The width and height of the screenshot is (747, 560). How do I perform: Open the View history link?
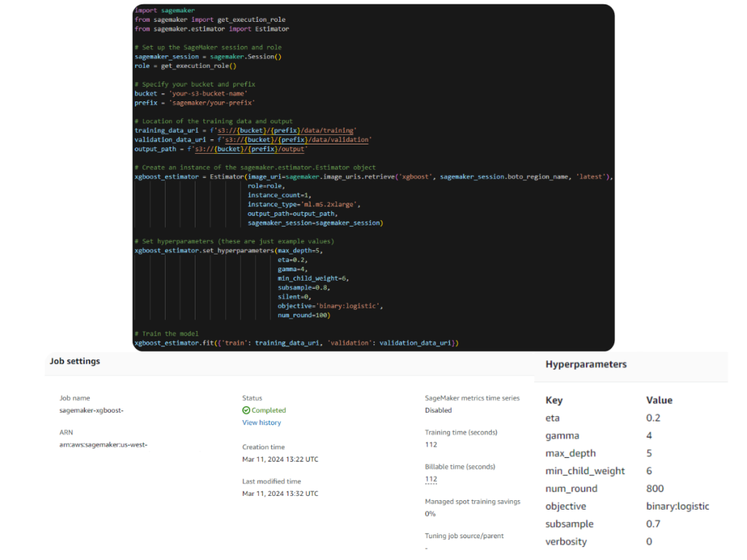click(262, 422)
